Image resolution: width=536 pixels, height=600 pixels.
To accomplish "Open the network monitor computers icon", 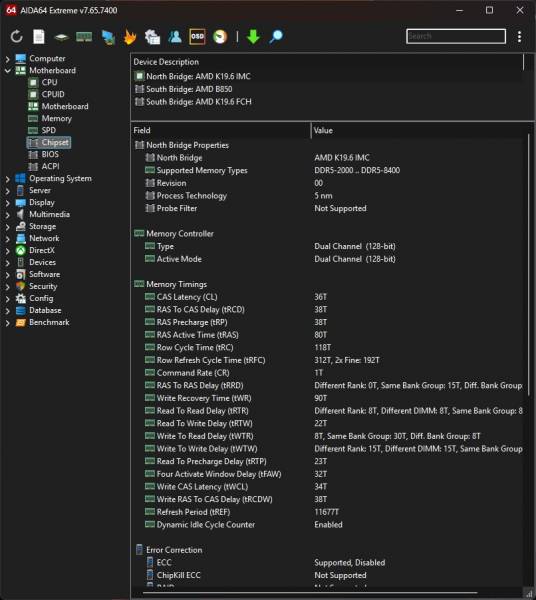I will coord(108,37).
